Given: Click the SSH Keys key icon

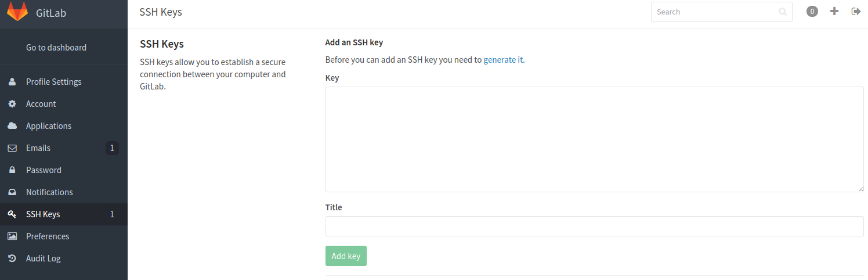Looking at the screenshot, I should pyautogui.click(x=12, y=214).
